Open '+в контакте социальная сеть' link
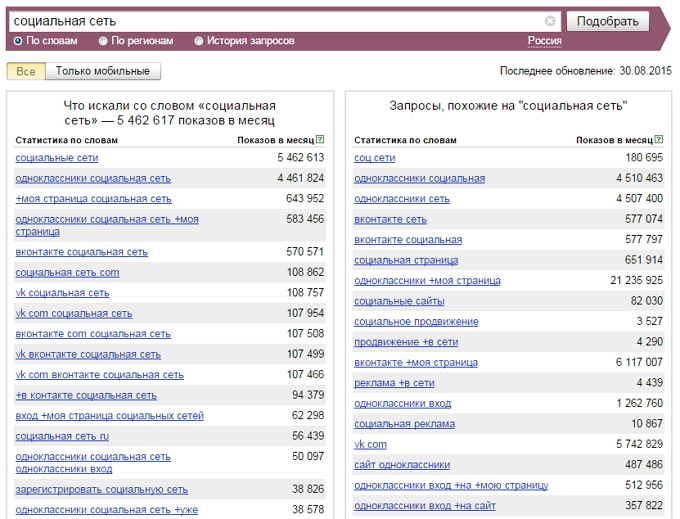 click(86, 395)
